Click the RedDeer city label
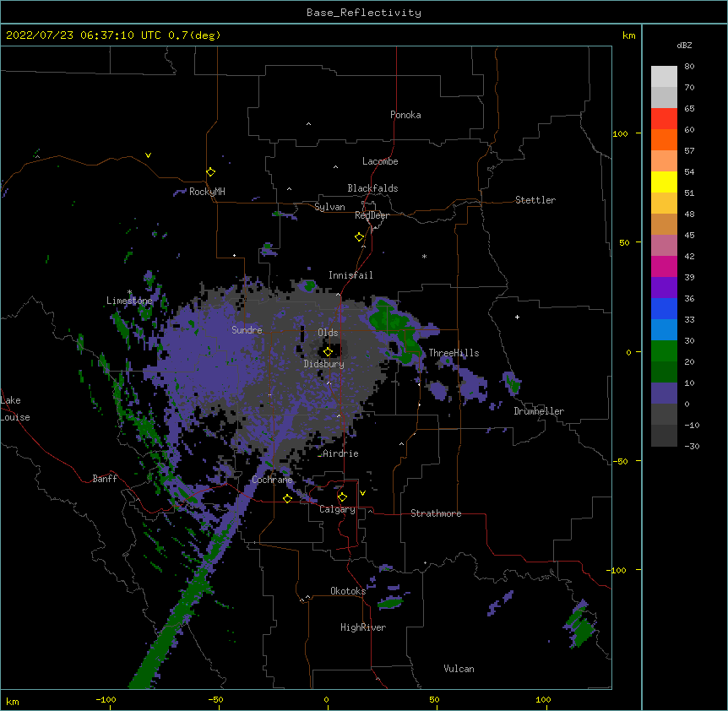 click(372, 215)
